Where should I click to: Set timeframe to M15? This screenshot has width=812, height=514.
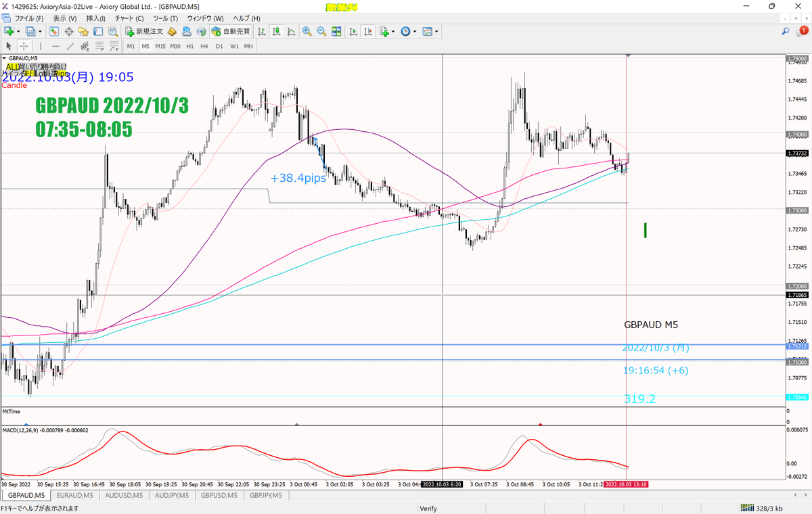click(160, 46)
